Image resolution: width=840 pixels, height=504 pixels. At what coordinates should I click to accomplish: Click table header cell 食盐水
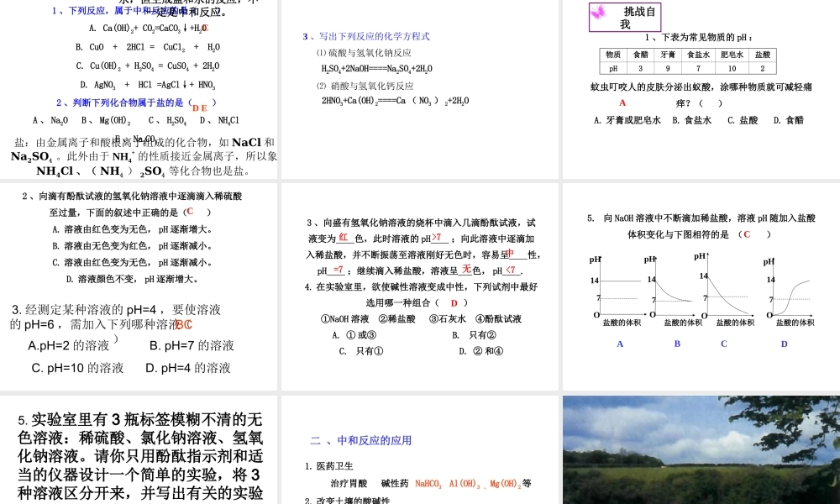click(698, 55)
